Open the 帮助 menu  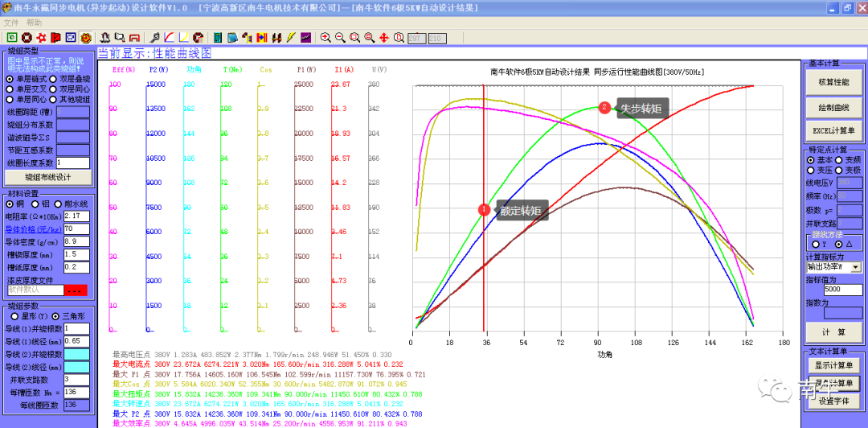(x=35, y=23)
